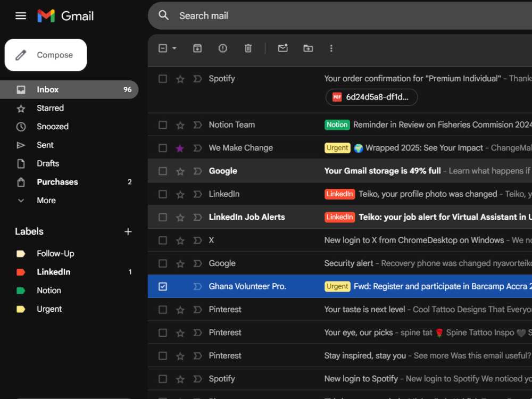Screen dimensions: 532x399
Task: Select the Gmail storage email checkbox
Action: 163,171
